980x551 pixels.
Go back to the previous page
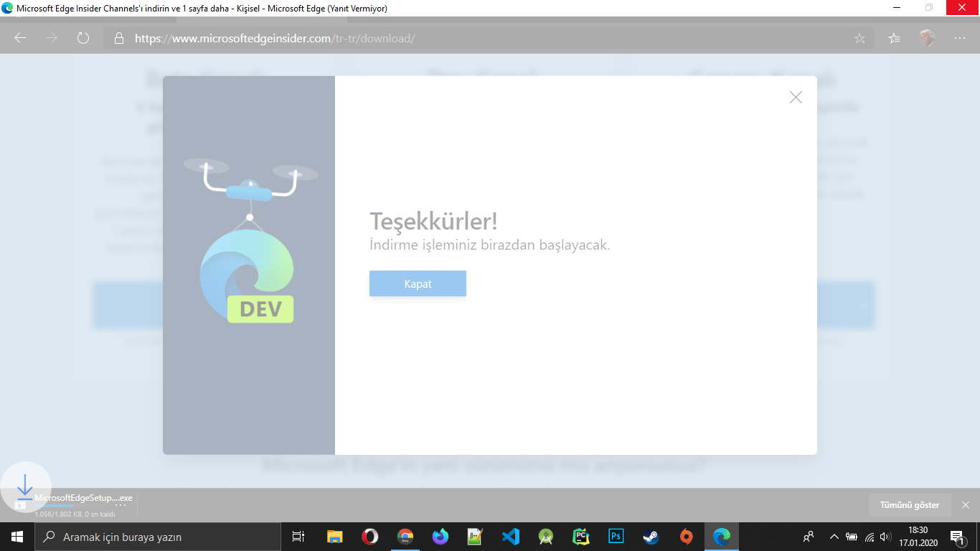pyautogui.click(x=20, y=38)
